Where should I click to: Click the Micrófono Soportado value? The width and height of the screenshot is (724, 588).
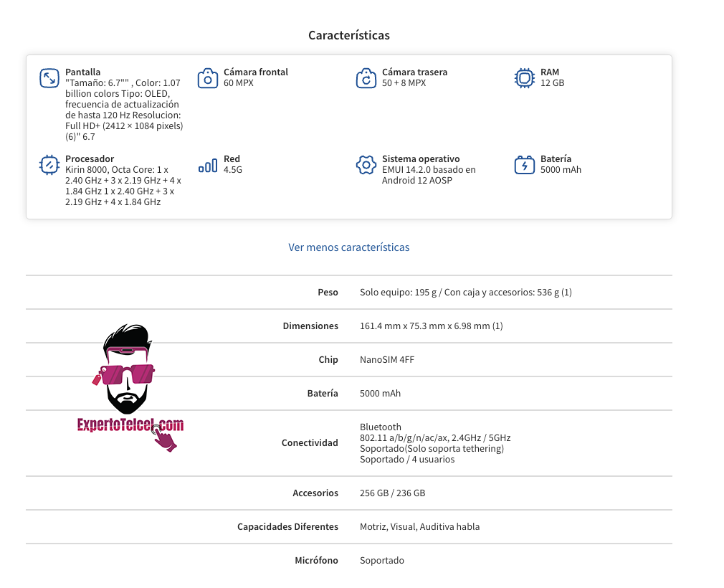pyautogui.click(x=382, y=560)
